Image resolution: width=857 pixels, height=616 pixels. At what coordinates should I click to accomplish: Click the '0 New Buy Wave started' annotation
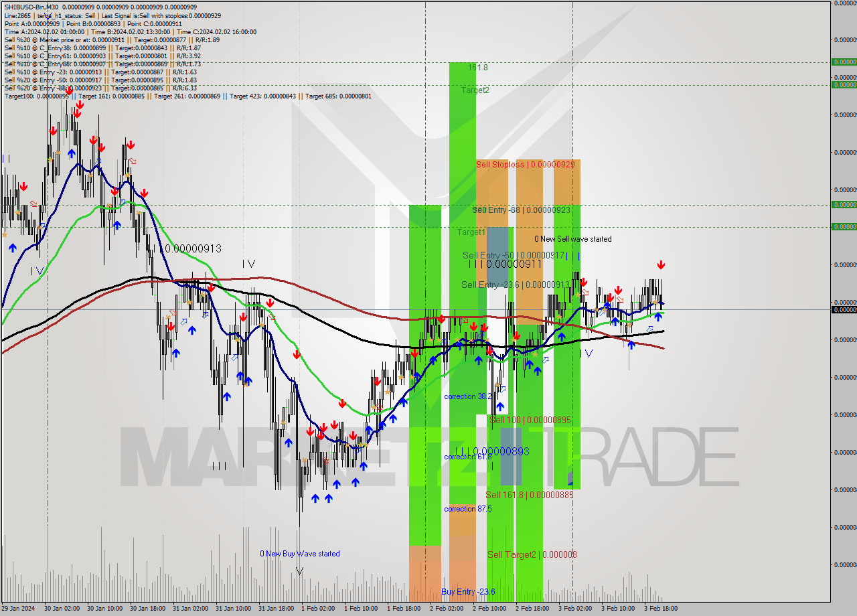(x=300, y=554)
